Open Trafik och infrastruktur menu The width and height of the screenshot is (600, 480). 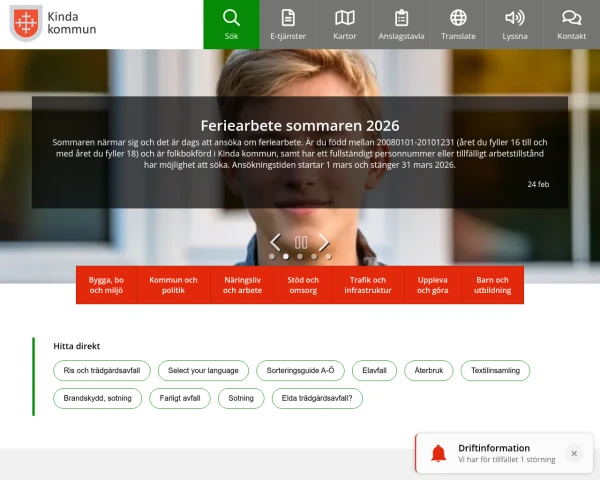tap(367, 285)
